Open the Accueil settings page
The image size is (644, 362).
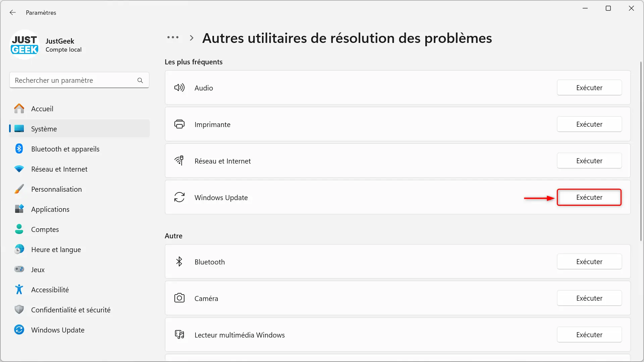point(79,109)
